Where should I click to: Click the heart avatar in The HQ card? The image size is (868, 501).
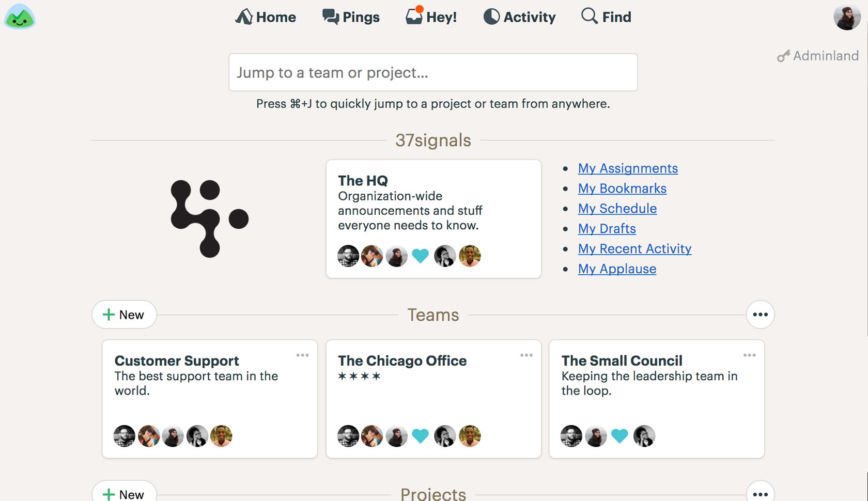click(x=420, y=256)
